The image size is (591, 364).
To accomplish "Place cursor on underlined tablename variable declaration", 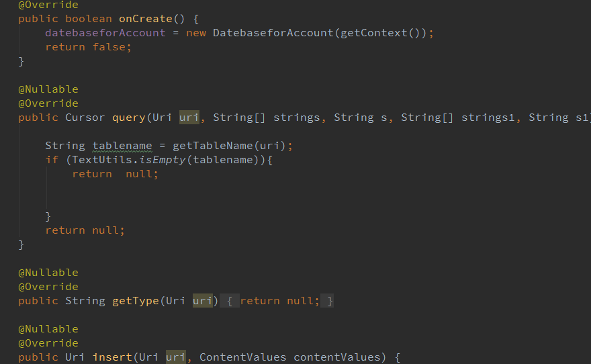I will 122,146.
